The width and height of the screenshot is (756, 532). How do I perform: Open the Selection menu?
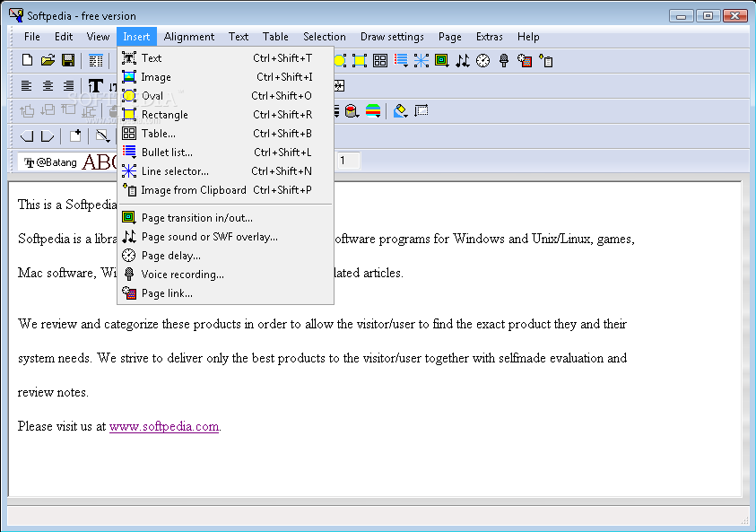pyautogui.click(x=324, y=37)
